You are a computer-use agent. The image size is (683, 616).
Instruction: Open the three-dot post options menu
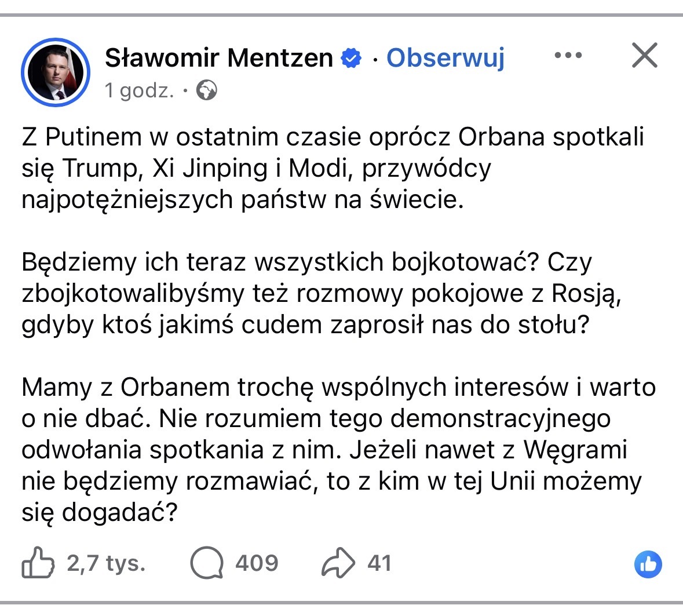coord(568,56)
